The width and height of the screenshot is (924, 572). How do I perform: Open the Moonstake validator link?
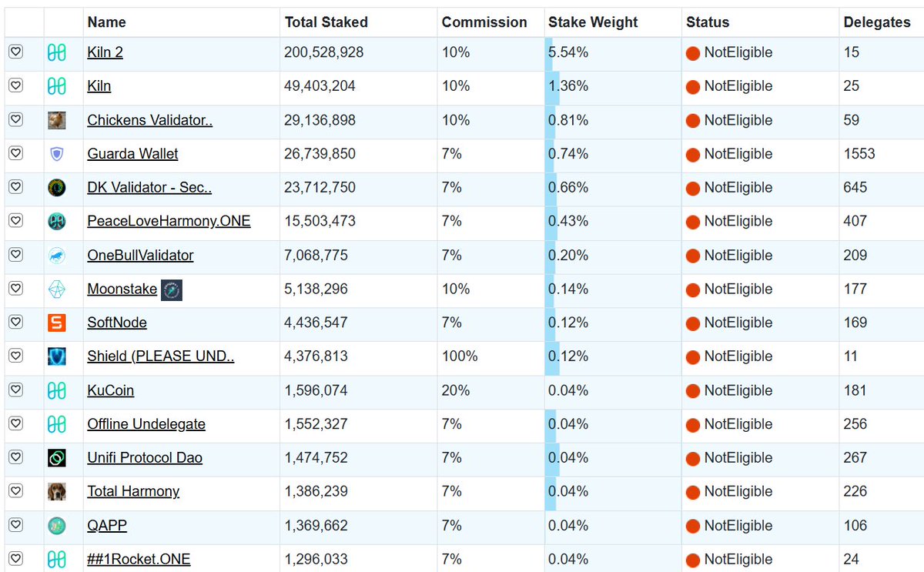122,289
